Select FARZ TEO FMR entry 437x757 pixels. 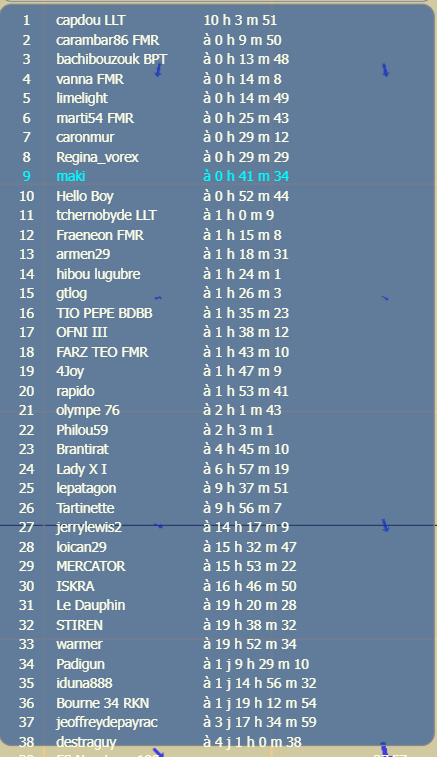(102, 352)
